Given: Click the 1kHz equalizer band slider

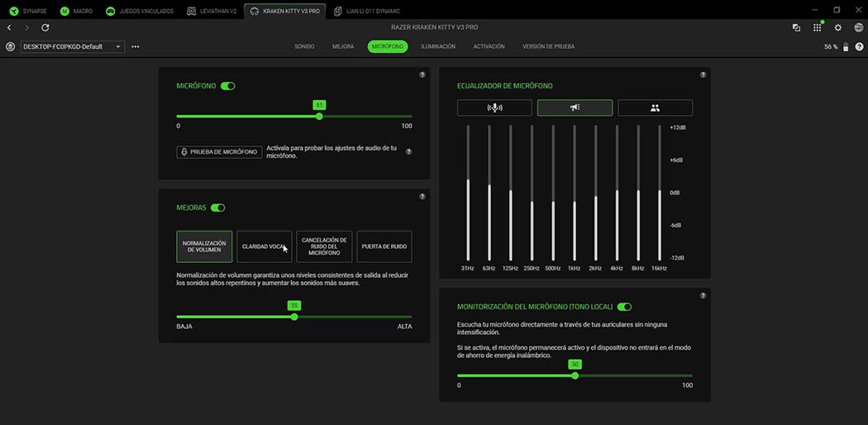Looking at the screenshot, I should pyautogui.click(x=575, y=193).
